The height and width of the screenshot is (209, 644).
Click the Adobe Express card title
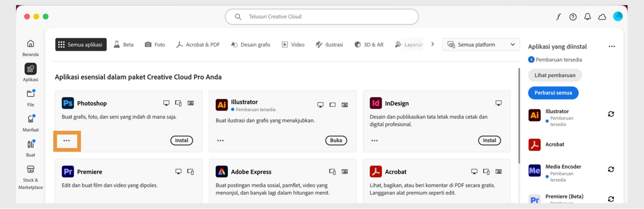[x=251, y=172]
